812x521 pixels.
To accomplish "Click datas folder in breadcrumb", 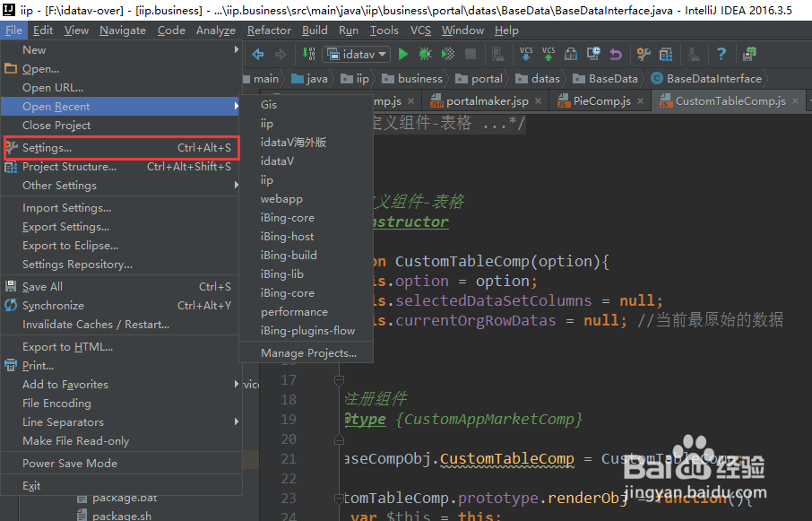I will 538,78.
